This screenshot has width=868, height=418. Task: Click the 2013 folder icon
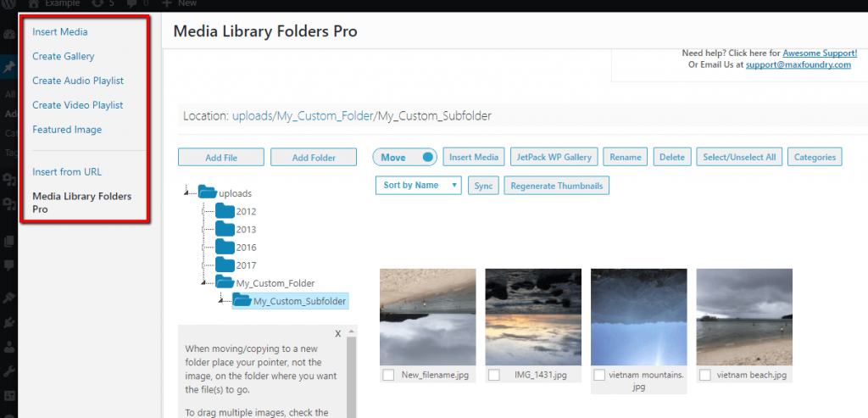(x=225, y=229)
